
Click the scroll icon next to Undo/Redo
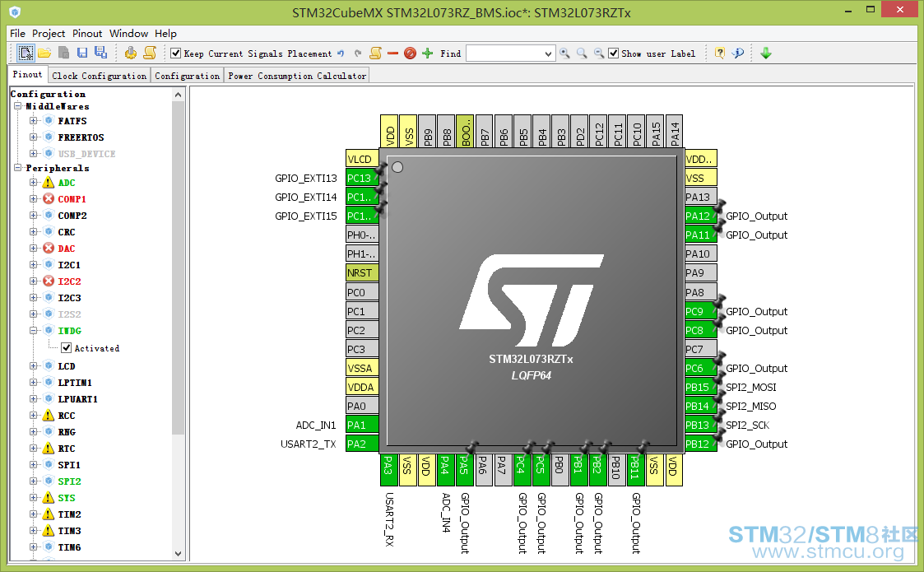(x=375, y=53)
